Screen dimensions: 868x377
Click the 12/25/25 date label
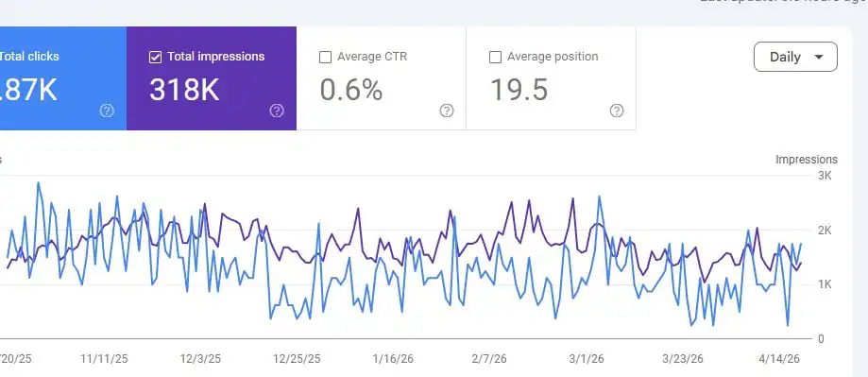pos(297,359)
